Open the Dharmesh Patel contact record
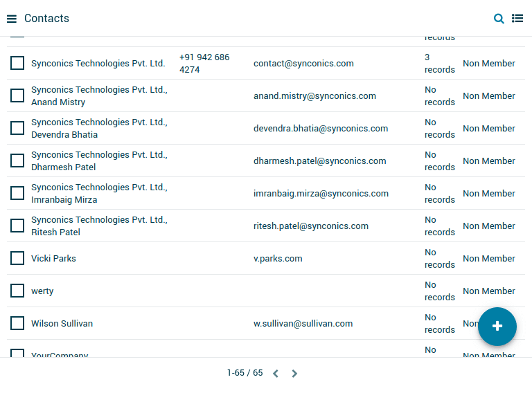The image size is (532, 393). pyautogui.click(x=99, y=161)
